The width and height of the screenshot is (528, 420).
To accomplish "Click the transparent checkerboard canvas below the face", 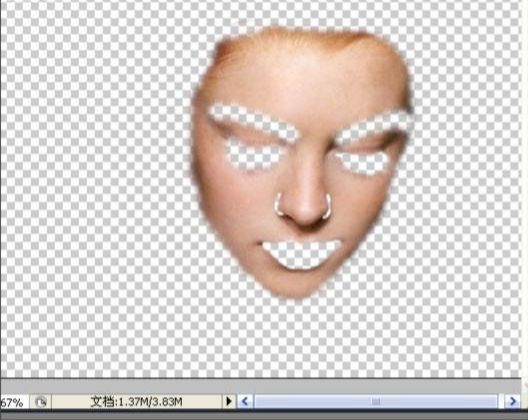I will point(263,337).
